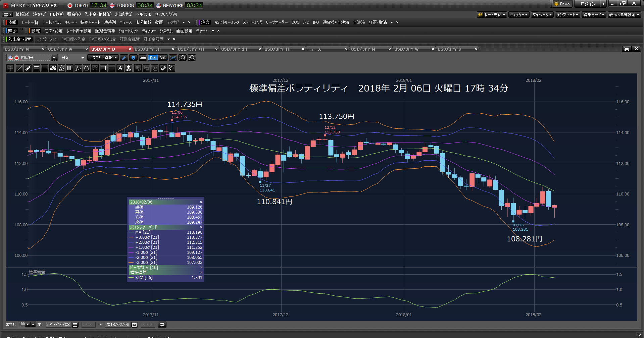Image resolution: width=644 pixels, height=338 pixels.
Task: Open the ティッカー dropdown at top right
Action: tap(518, 14)
